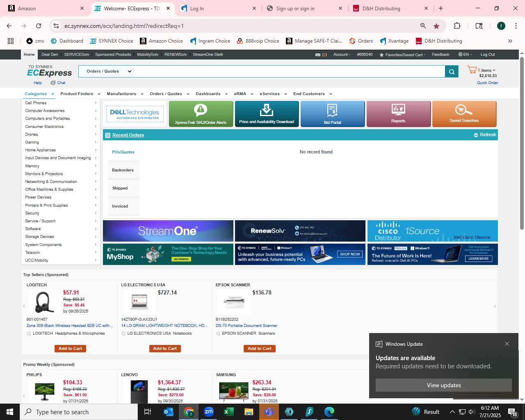Open Microsoft Teams from the taskbar
The image size is (525, 420).
(269, 412)
